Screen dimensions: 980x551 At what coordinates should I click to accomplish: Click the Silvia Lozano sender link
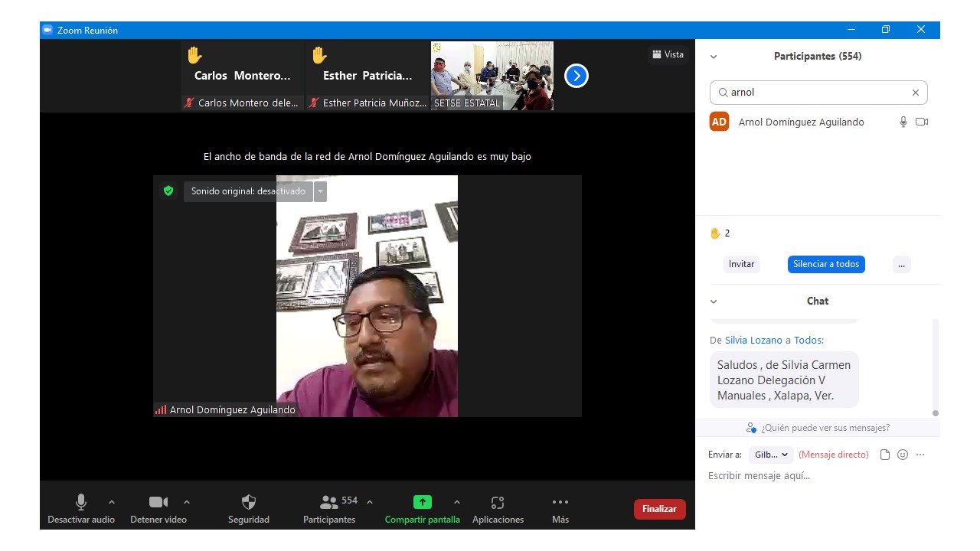(753, 341)
